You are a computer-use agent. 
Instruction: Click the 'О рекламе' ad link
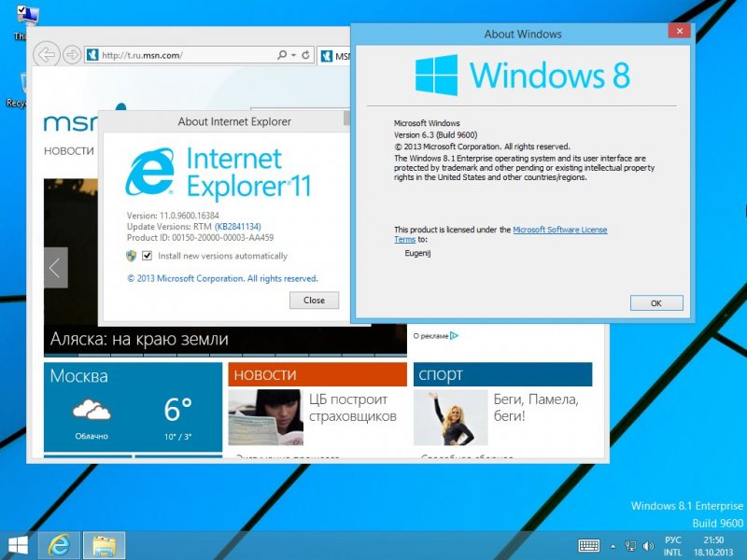430,336
